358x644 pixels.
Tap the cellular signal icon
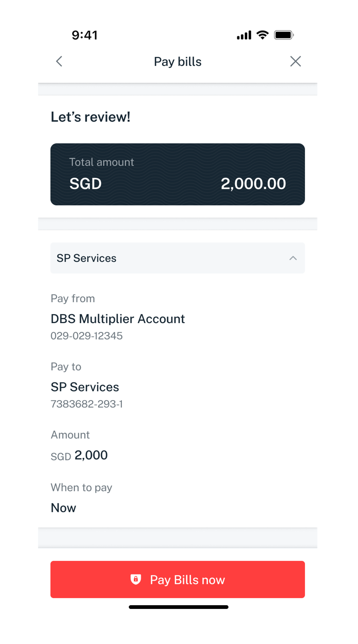pos(244,35)
